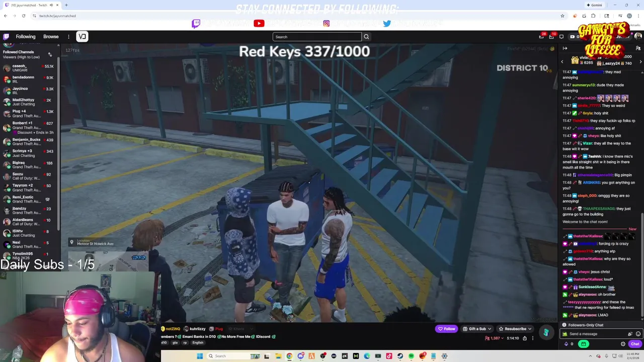This screenshot has height=362, width=644.
Task: Open bendadonnn channel in sidebar
Action: click(30, 79)
